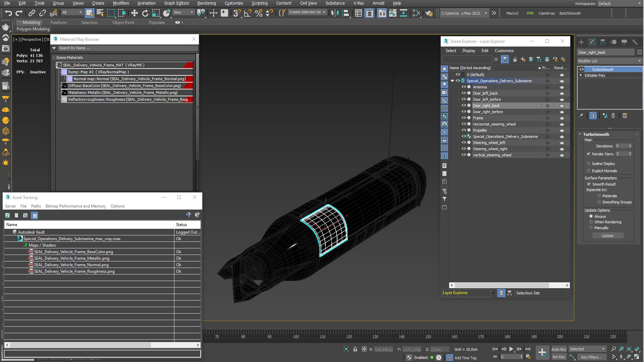Open the View reference coordinate dropdown
Screen dimensions: 644x362
(x=183, y=12)
